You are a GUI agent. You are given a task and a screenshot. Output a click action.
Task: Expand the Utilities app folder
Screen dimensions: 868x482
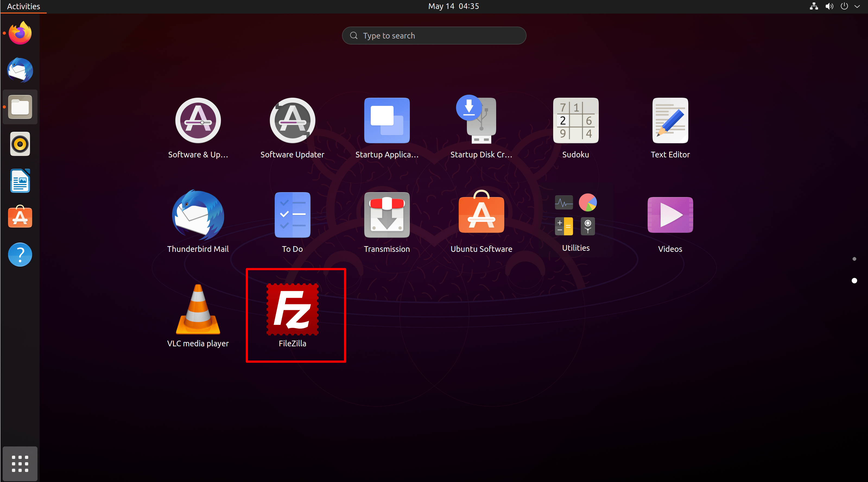[x=575, y=215]
